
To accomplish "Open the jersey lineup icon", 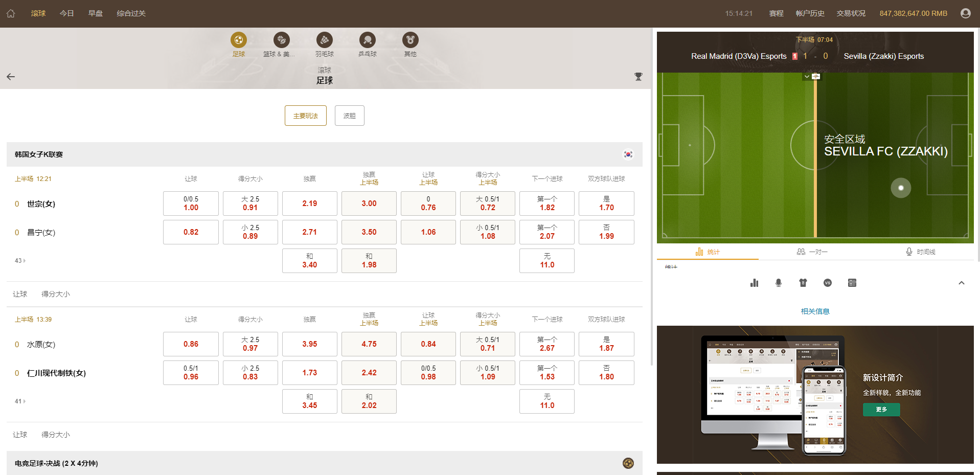I will tap(803, 283).
